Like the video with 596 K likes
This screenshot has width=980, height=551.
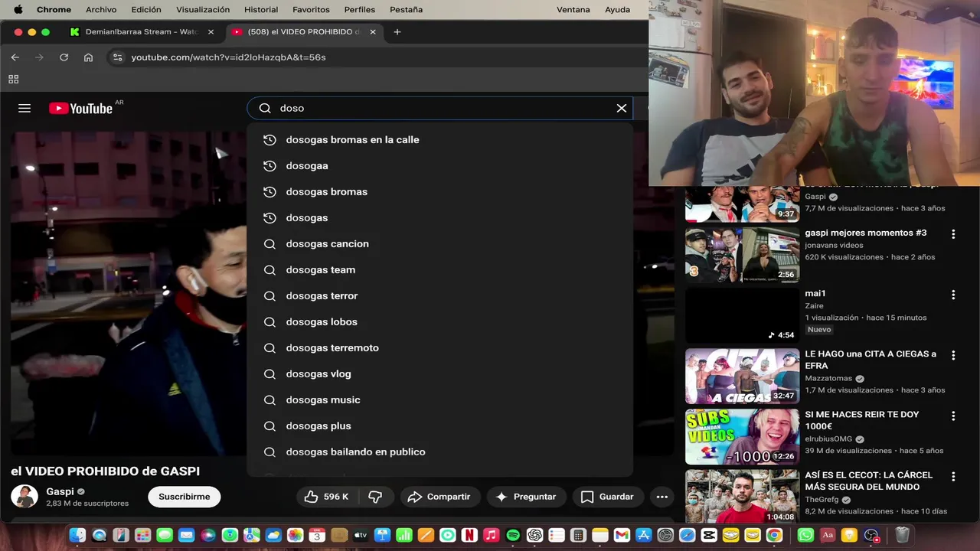327,497
